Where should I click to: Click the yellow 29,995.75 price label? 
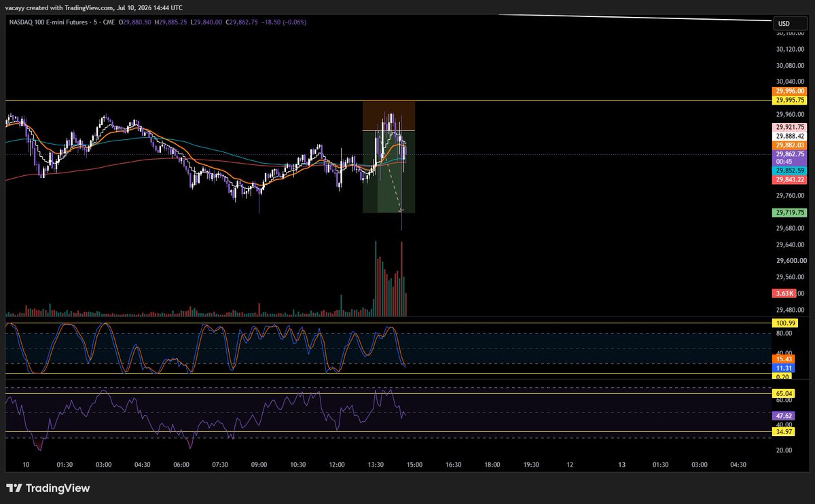pos(789,99)
